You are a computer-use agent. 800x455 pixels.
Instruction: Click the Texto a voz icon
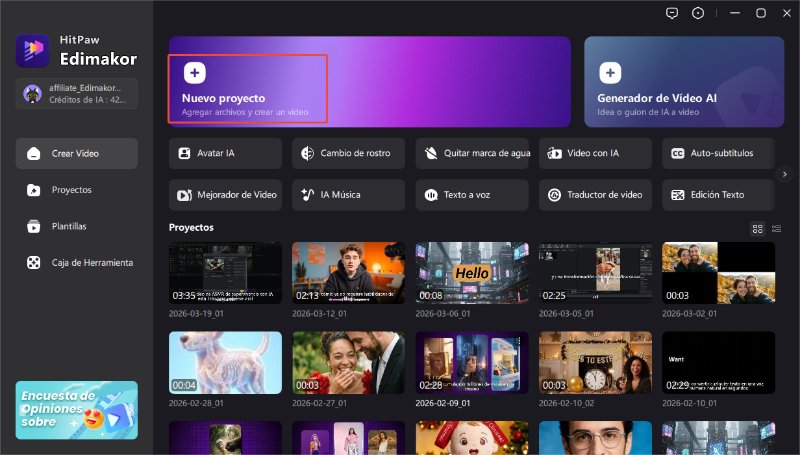click(x=432, y=194)
